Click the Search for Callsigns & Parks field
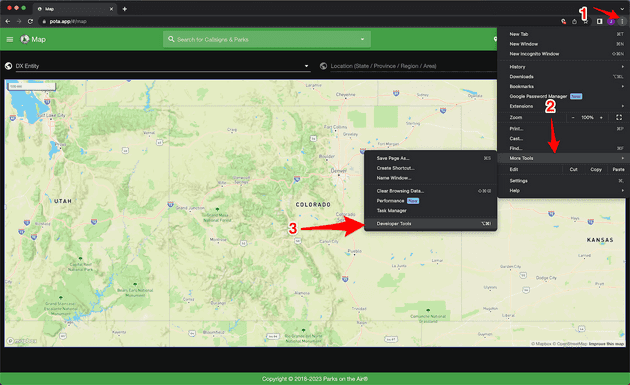Viewport: 630px width, 385px height. 267,39
